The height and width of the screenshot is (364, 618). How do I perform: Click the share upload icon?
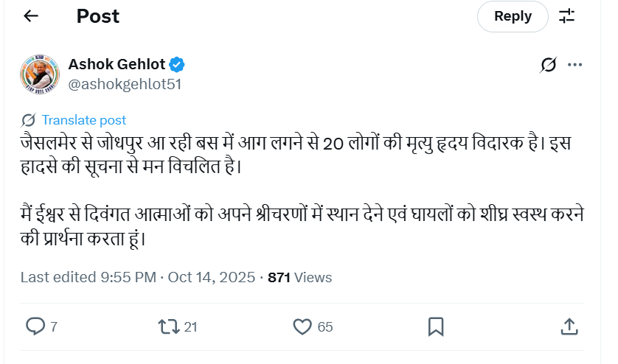pos(569,326)
